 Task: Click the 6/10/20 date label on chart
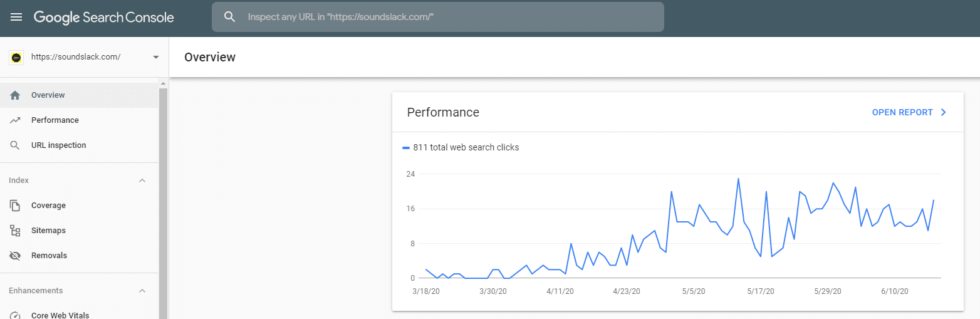(x=894, y=291)
